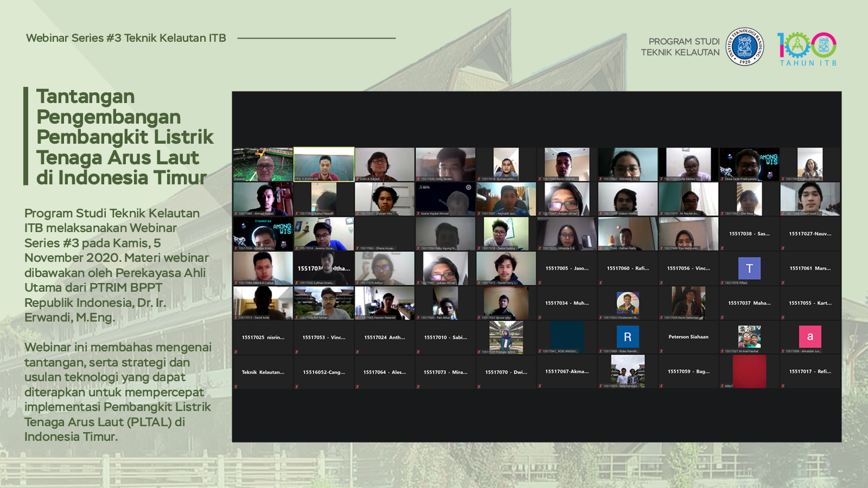Click muted mic icon on Teknik Kelautan tile
The height and width of the screenshot is (488, 868).
point(236,387)
